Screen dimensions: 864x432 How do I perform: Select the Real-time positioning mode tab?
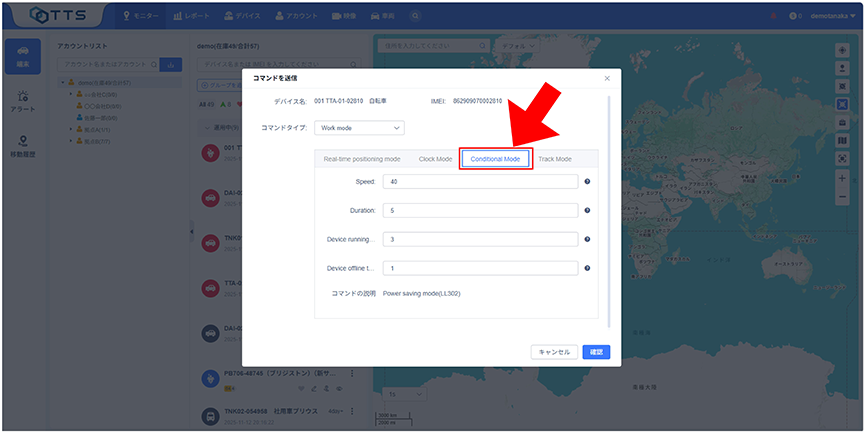coord(361,159)
